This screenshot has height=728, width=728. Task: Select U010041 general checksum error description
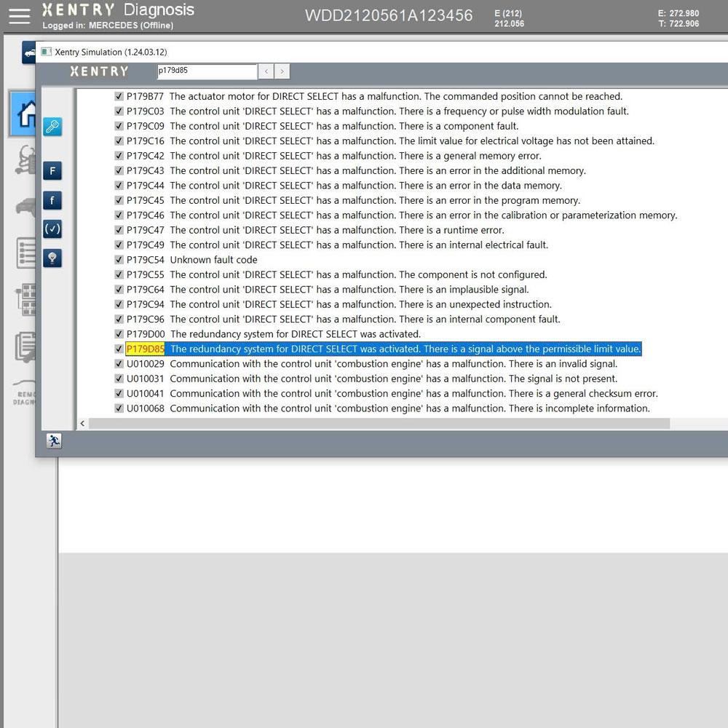[x=414, y=394]
